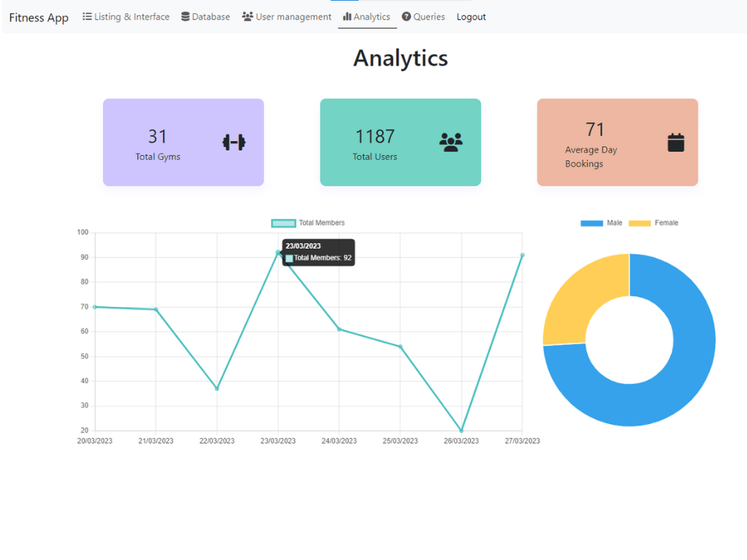Click the 26/03/2023 lowest data point

click(461, 431)
